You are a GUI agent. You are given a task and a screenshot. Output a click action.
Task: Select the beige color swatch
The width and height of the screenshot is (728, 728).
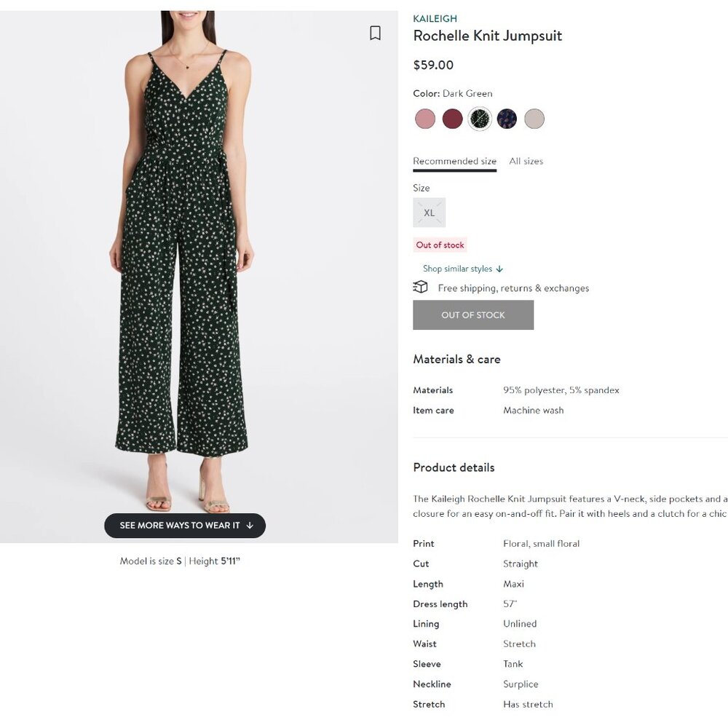point(534,118)
